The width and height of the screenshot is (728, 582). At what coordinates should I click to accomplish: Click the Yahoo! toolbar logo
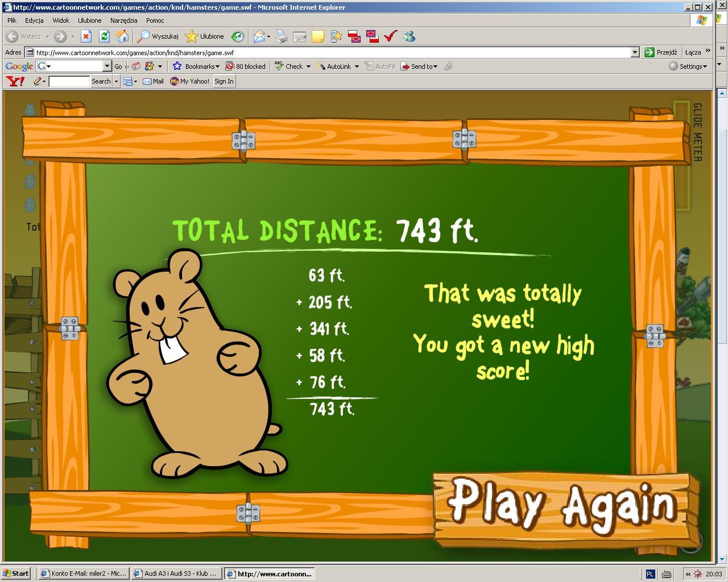[x=15, y=81]
